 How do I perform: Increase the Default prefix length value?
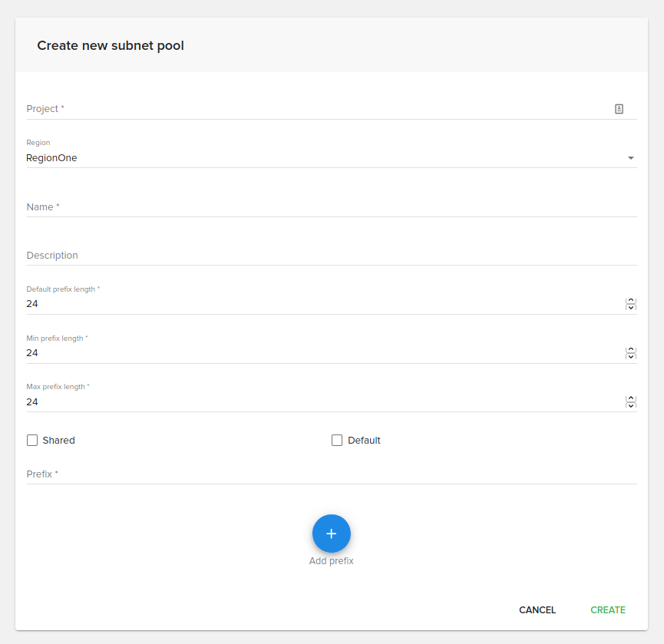(631, 300)
